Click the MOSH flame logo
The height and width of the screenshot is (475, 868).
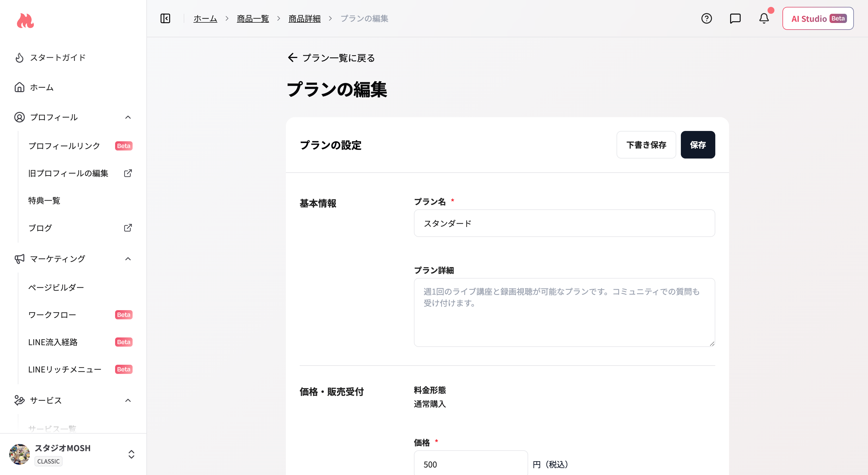[x=25, y=21]
